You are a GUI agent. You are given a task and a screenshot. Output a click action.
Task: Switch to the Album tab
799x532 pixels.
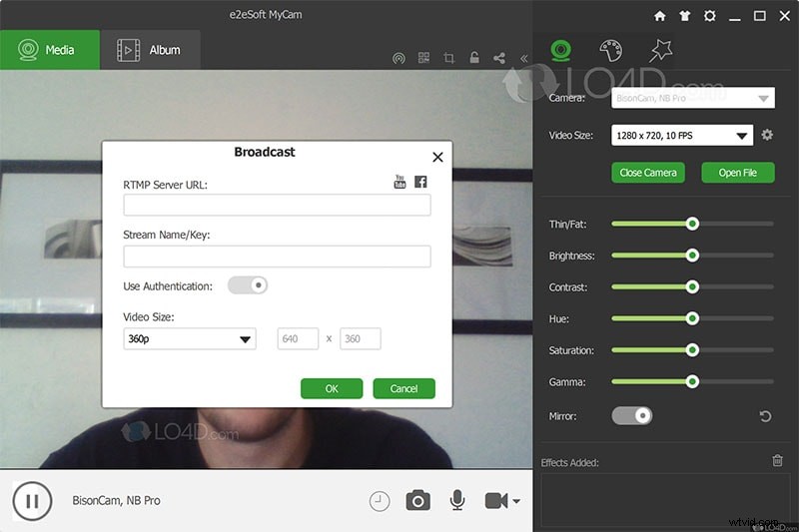click(x=151, y=50)
